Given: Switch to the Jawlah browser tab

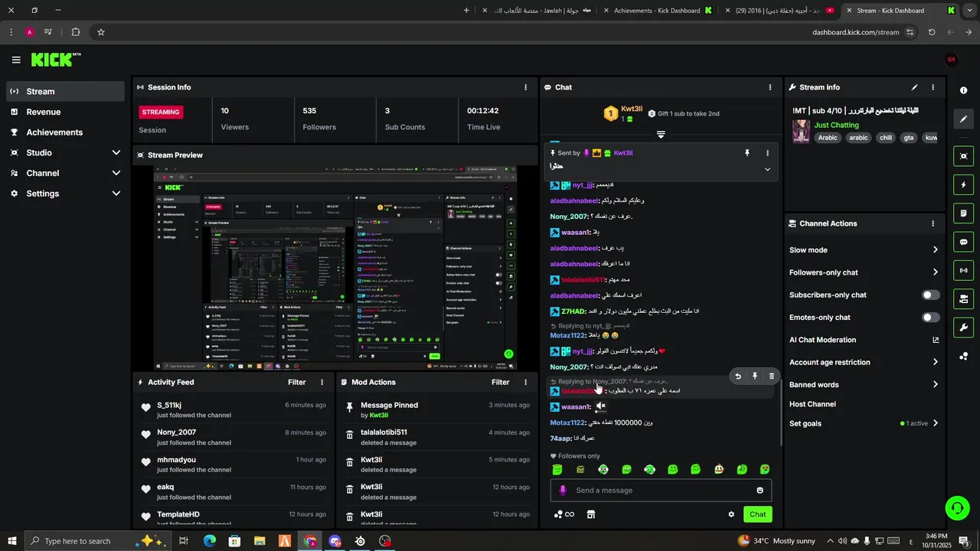Looking at the screenshot, I should [x=536, y=11].
